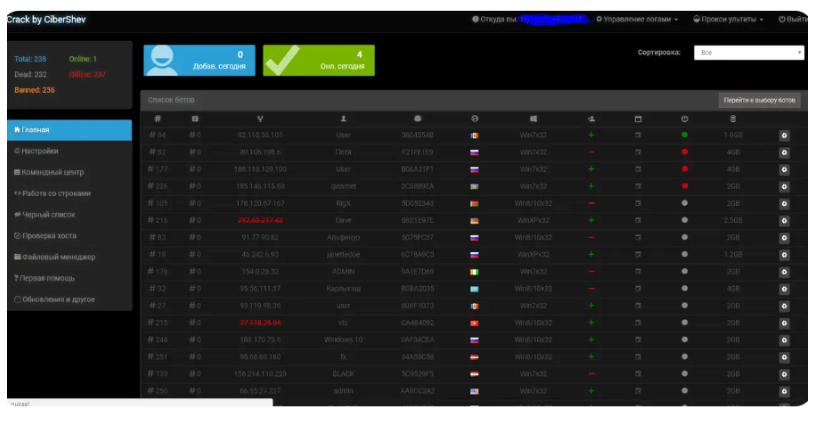Click the 2.5GB memory cell
The image size is (818, 421).
tap(733, 221)
